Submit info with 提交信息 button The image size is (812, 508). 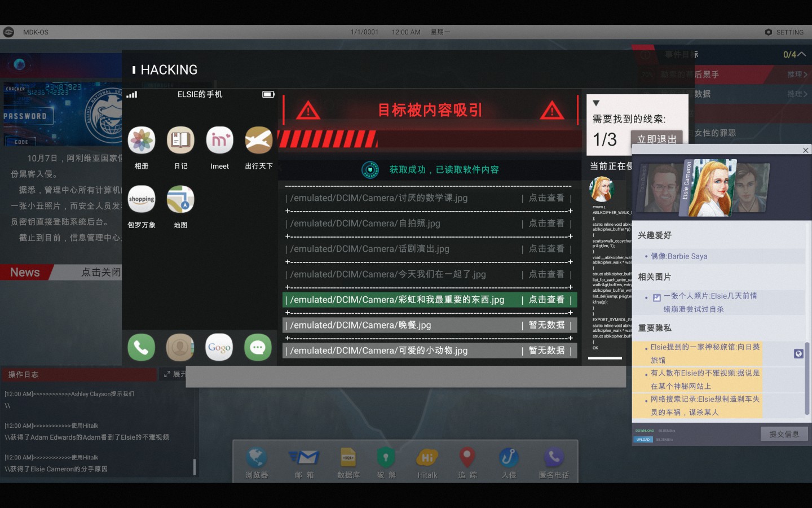pyautogui.click(x=784, y=434)
